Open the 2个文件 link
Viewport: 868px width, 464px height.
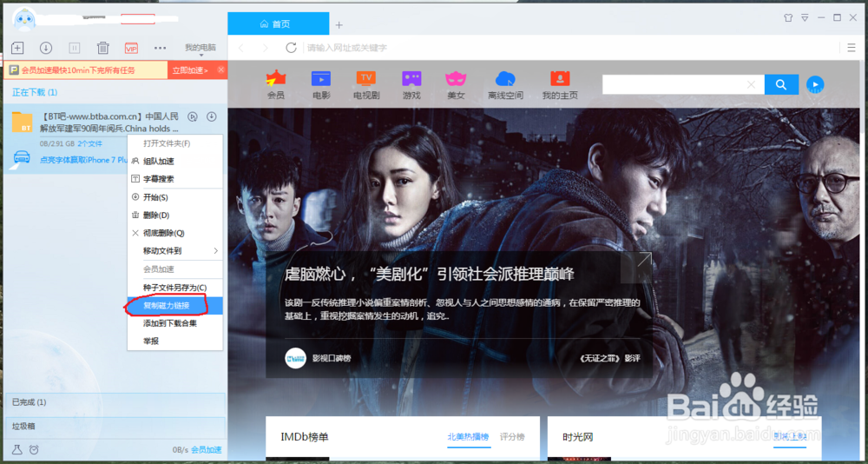pyautogui.click(x=89, y=143)
